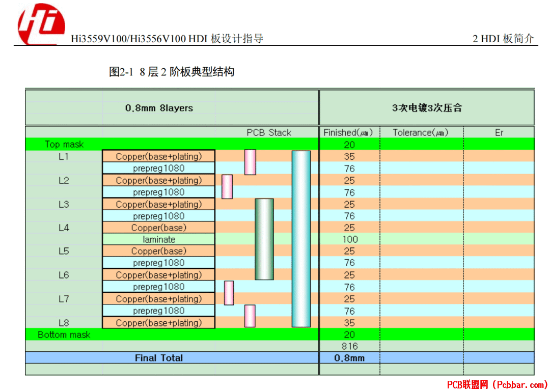Select "Copper(base)" in the L4 row
Image resolution: width=550 pixels, height=392 pixels.
pos(158,228)
